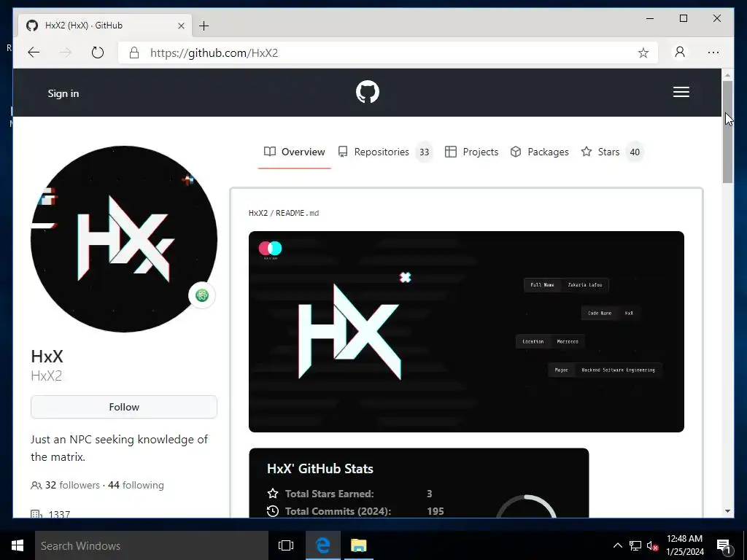Open the notification center icon
Image resolution: width=747 pixels, height=560 pixels.
coord(724,545)
